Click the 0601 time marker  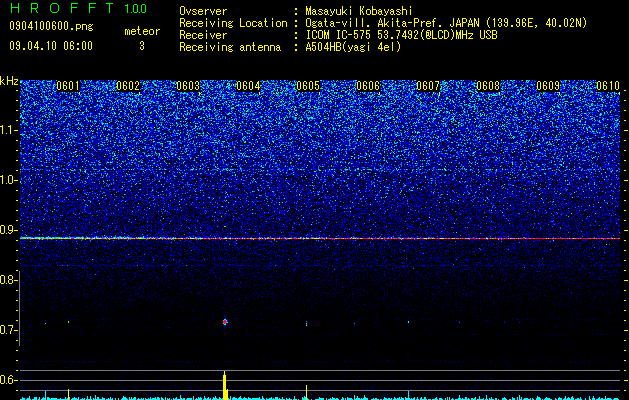coord(68,86)
